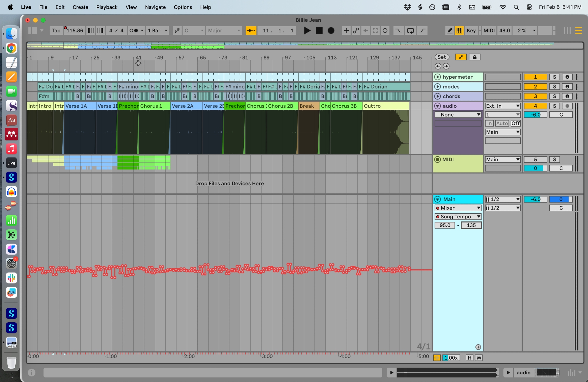Viewport: 588px width, 382px height.
Task: Toggle the audio track activator 4
Action: [535, 106]
